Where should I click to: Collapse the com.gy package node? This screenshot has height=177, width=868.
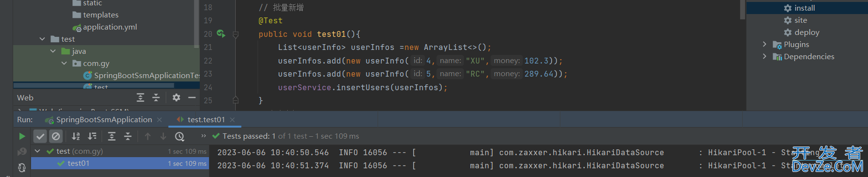64,63
